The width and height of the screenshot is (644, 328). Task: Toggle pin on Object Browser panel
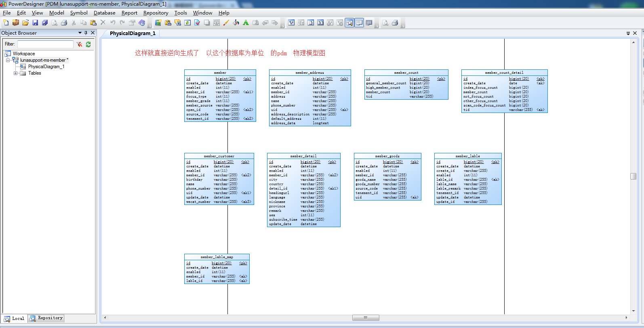[x=86, y=33]
